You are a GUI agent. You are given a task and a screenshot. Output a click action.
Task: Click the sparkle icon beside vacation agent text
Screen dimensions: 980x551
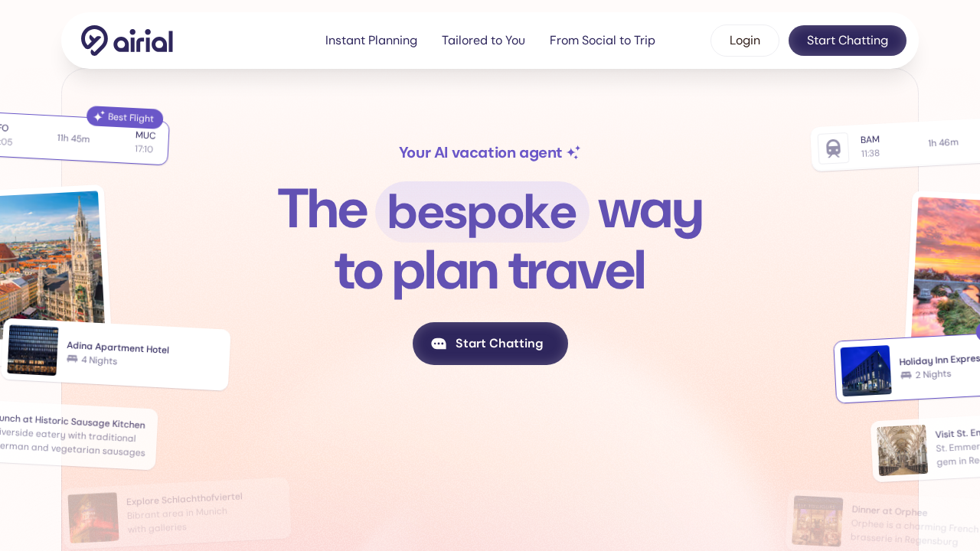point(573,152)
